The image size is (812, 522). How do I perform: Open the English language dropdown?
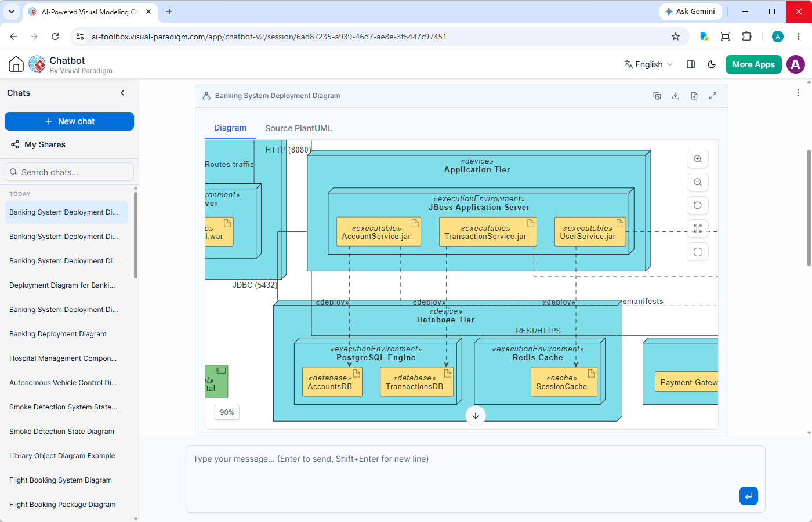pyautogui.click(x=648, y=64)
